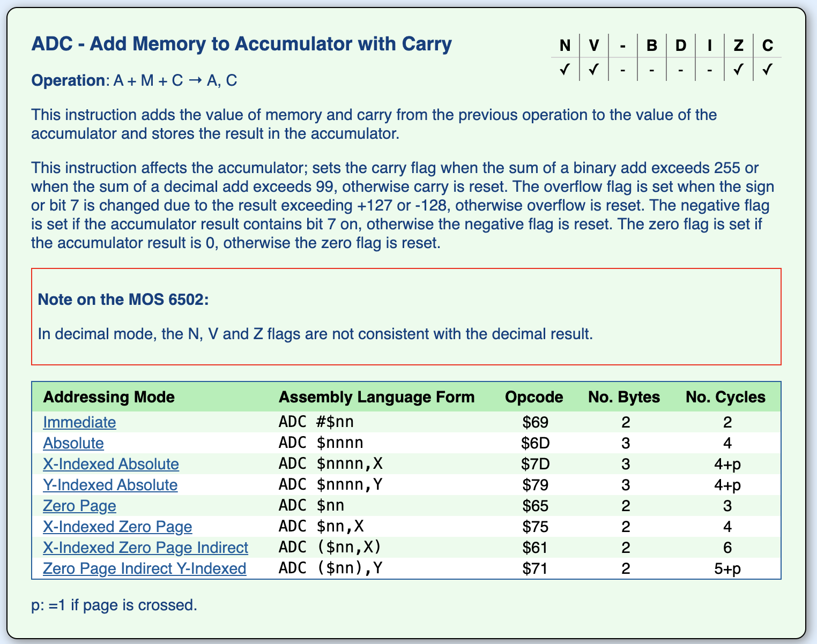Click the 'No. Bytes' column header
The height and width of the screenshot is (644, 817).
tap(624, 397)
